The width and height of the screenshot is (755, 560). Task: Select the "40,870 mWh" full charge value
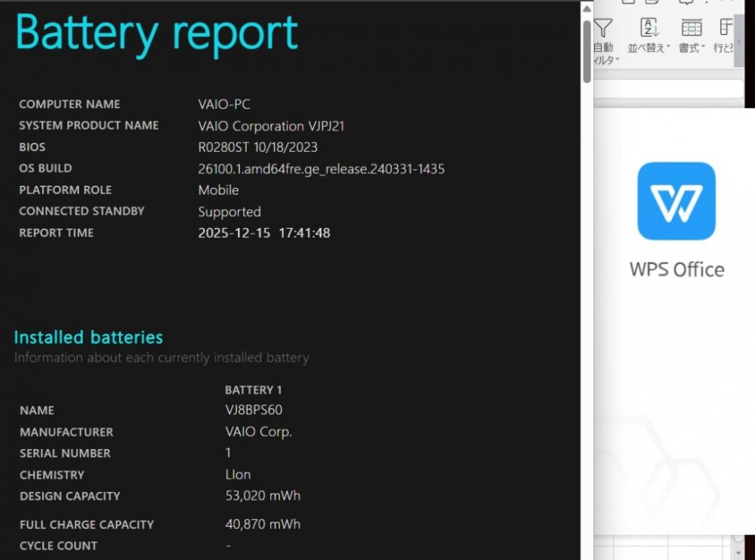click(x=263, y=524)
